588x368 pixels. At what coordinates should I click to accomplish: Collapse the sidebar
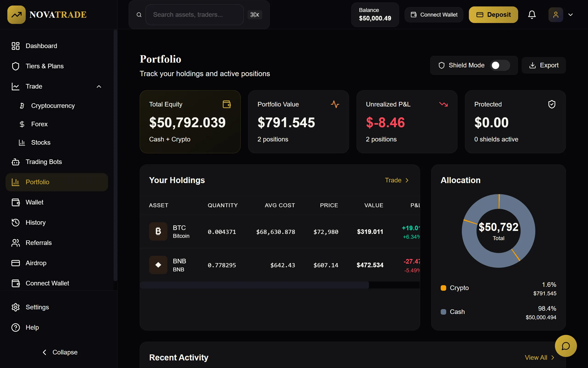(x=60, y=352)
